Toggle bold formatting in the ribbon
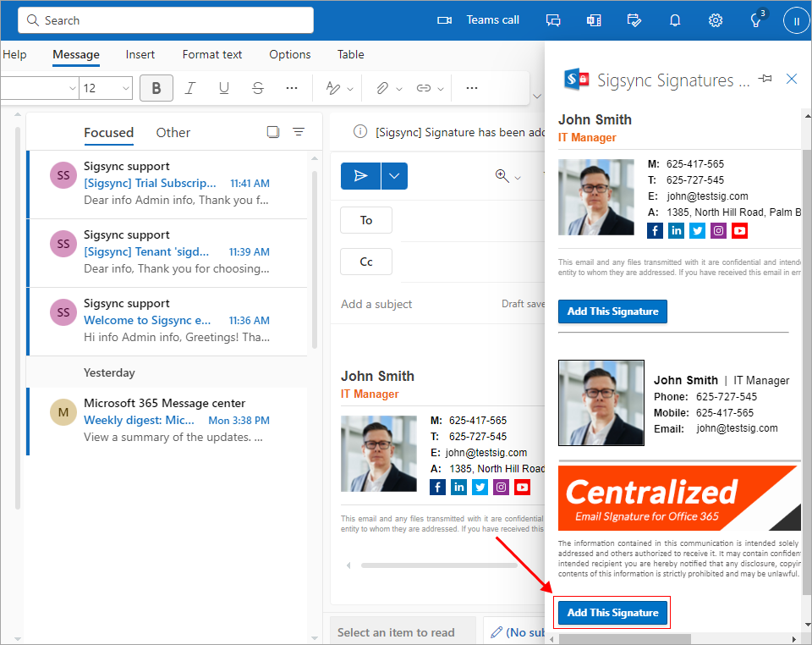The height and width of the screenshot is (645, 812). [x=156, y=88]
